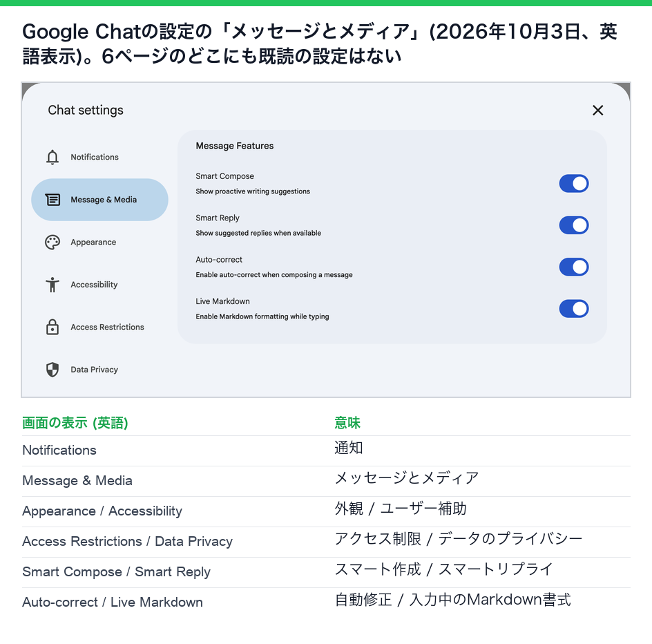The width and height of the screenshot is (652, 644).
Task: Click 'Show suggested replies when available' text
Action: [258, 233]
